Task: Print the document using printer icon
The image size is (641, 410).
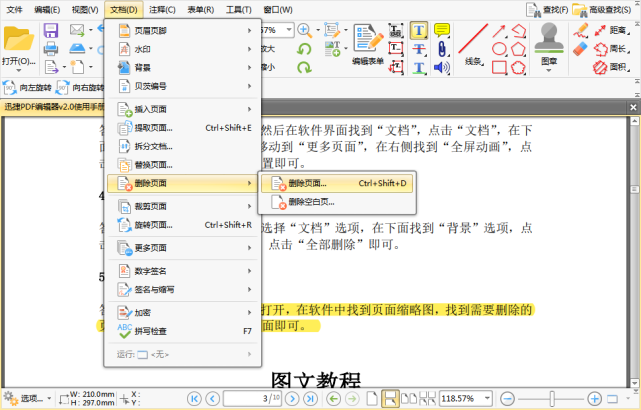Action: tap(51, 49)
